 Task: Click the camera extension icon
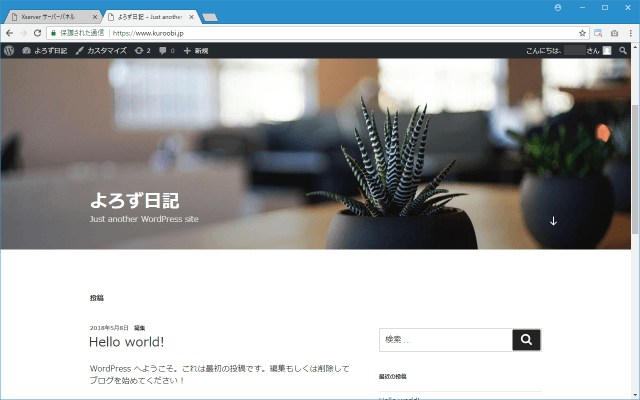coord(614,33)
